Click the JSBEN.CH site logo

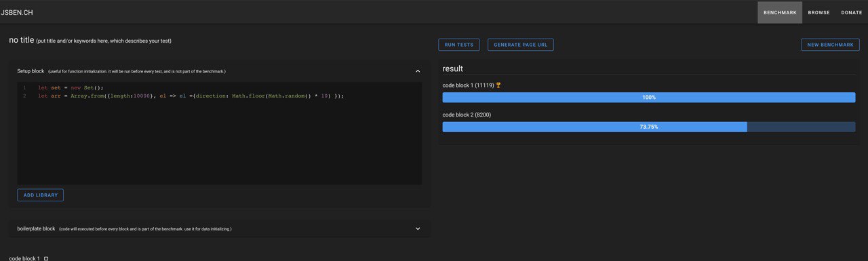(16, 12)
